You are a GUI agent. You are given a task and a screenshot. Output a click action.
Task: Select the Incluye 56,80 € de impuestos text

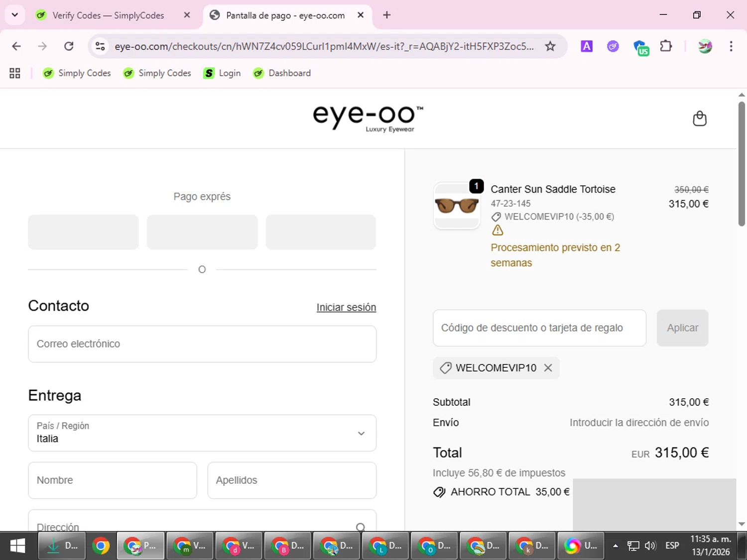(499, 473)
